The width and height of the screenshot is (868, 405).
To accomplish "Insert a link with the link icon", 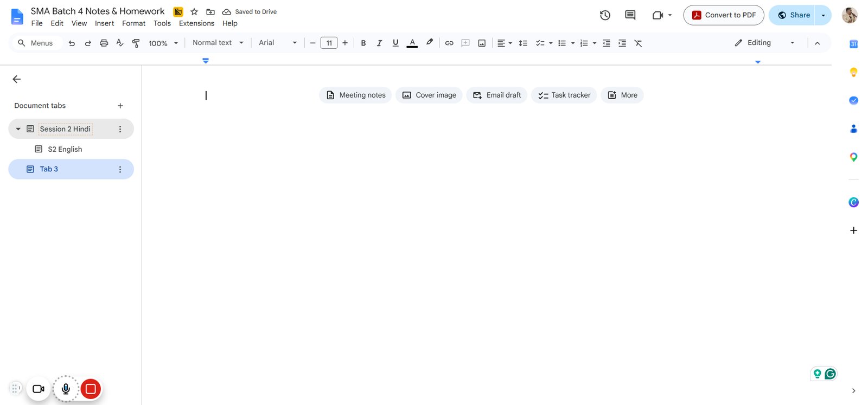I will click(x=449, y=43).
